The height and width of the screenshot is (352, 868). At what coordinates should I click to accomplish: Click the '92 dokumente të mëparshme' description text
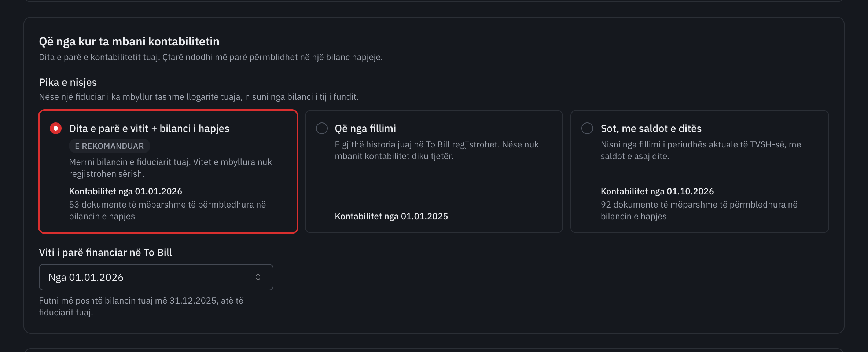coord(699,210)
